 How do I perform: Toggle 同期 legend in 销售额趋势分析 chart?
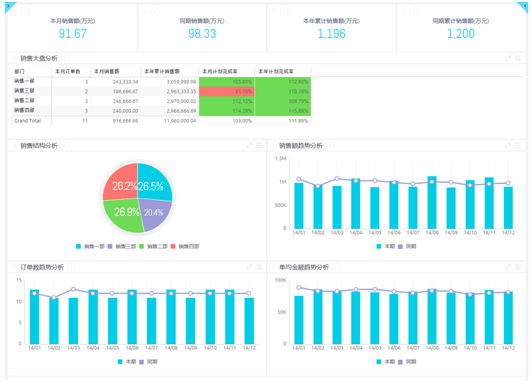407,246
